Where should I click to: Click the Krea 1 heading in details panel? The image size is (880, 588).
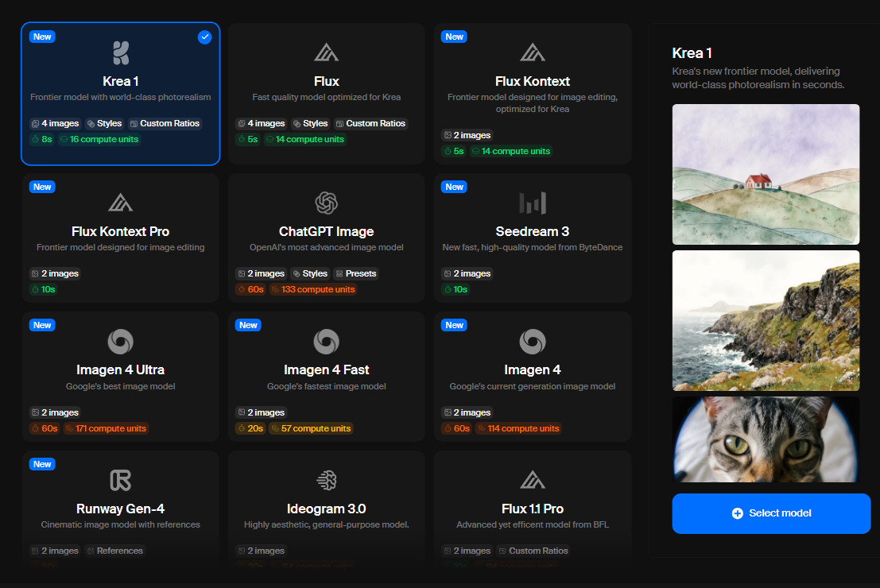coord(692,53)
